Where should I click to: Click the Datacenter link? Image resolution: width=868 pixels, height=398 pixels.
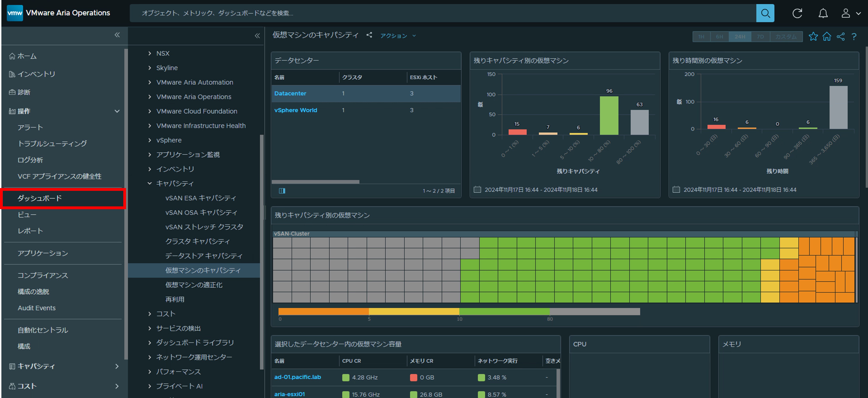point(290,93)
